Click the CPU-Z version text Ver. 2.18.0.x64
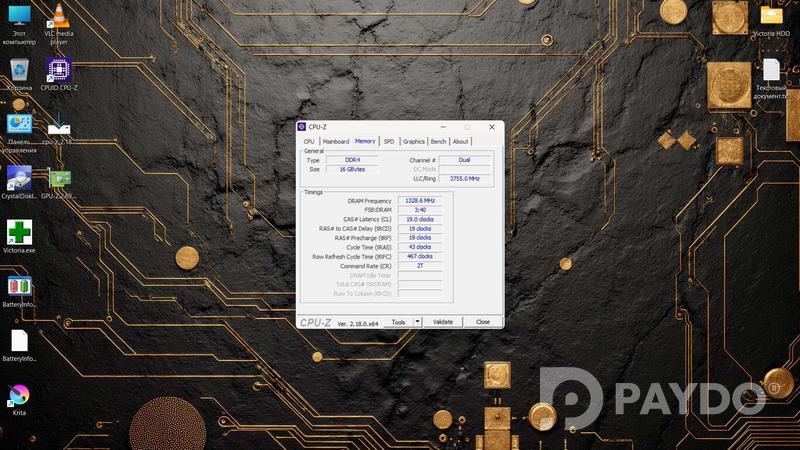 click(358, 324)
